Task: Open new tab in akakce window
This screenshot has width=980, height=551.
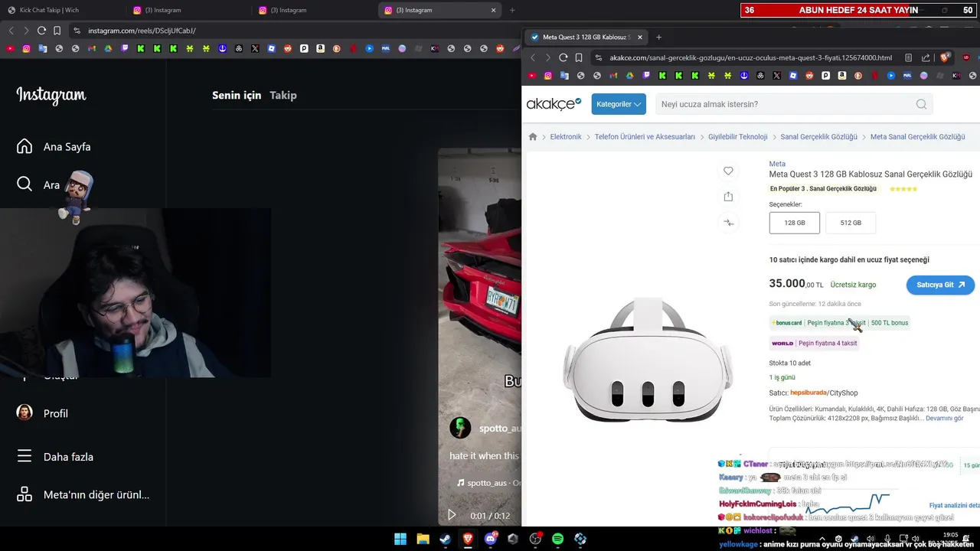Action: pyautogui.click(x=658, y=37)
